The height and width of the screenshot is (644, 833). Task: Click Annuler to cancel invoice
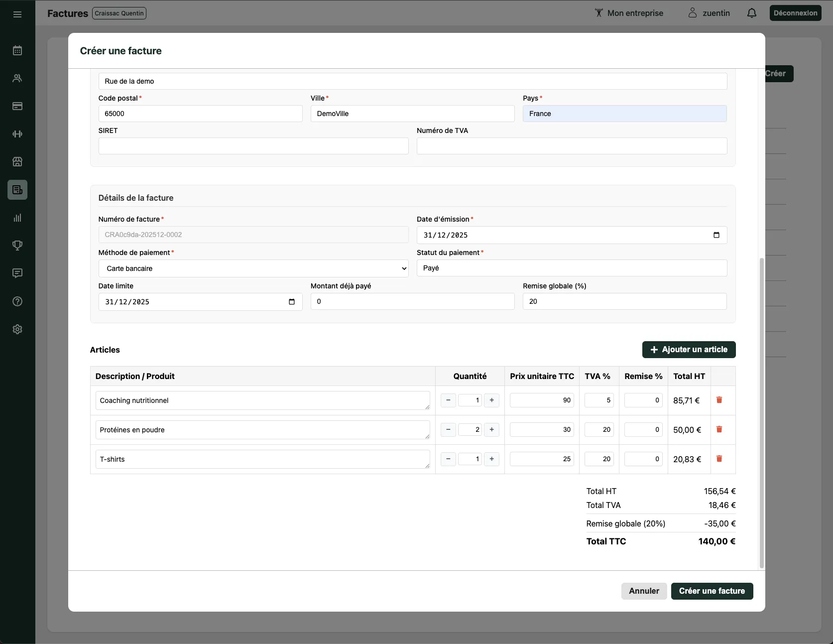[644, 591]
